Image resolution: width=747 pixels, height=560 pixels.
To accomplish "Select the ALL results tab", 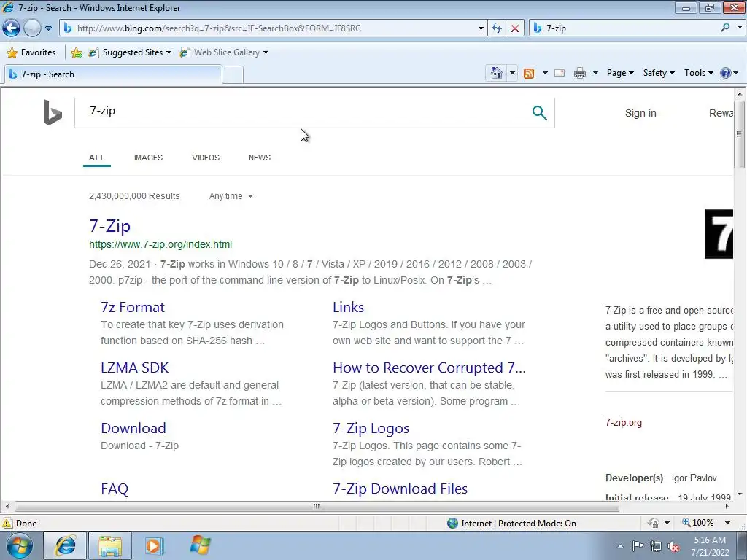I will [97, 157].
